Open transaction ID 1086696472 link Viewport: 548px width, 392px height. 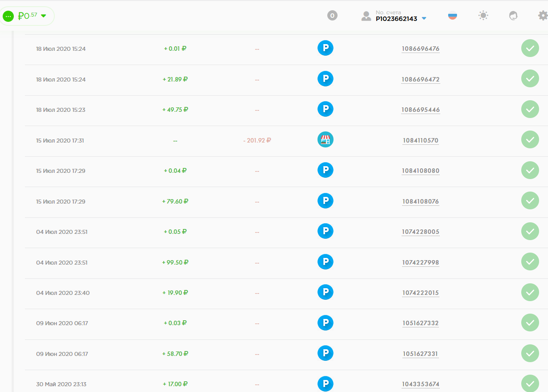click(420, 79)
